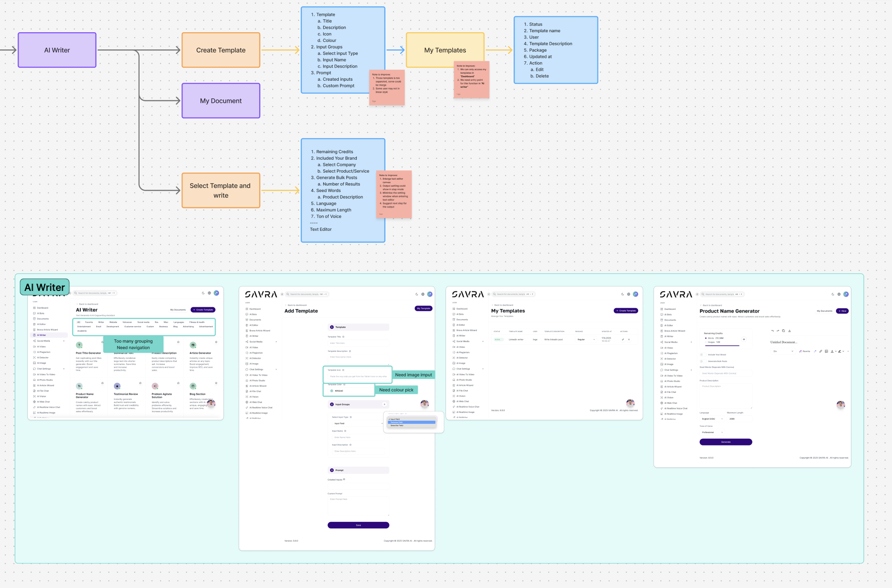Choose Selectlist Field in the dropdown list
Image resolution: width=892 pixels, height=588 pixels.
pos(412,426)
